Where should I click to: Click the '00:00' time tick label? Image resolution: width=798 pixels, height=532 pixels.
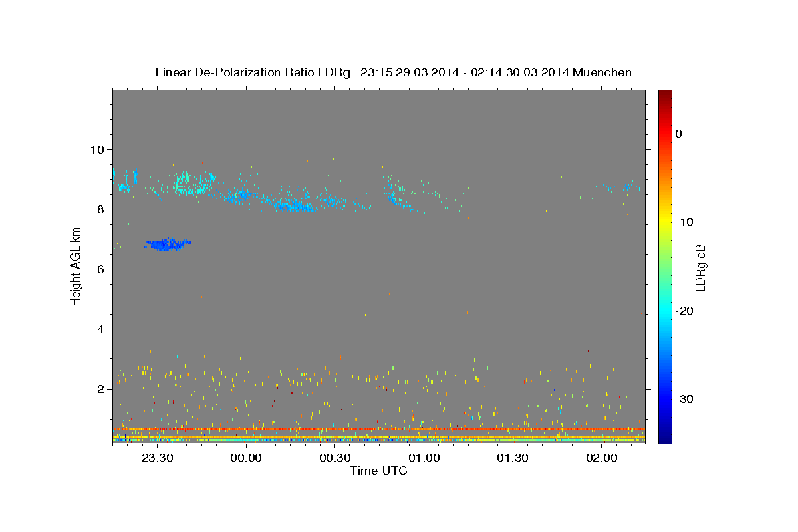pyautogui.click(x=246, y=458)
